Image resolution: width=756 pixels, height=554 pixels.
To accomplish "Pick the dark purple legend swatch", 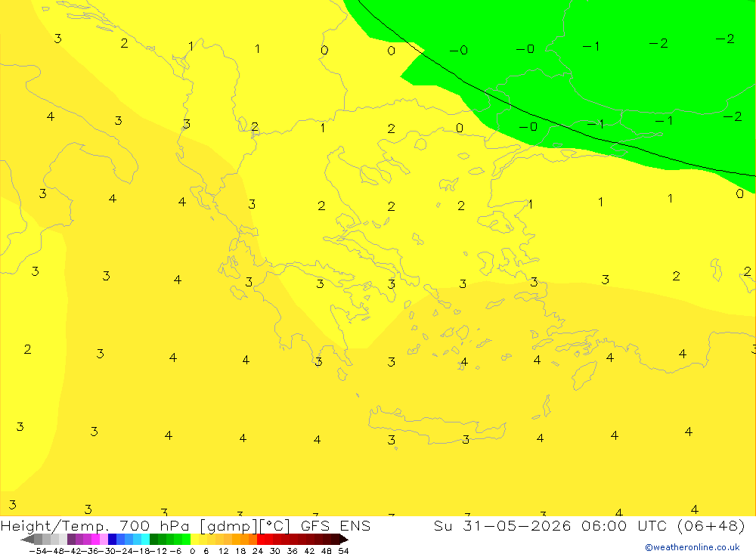I will pos(71,540).
